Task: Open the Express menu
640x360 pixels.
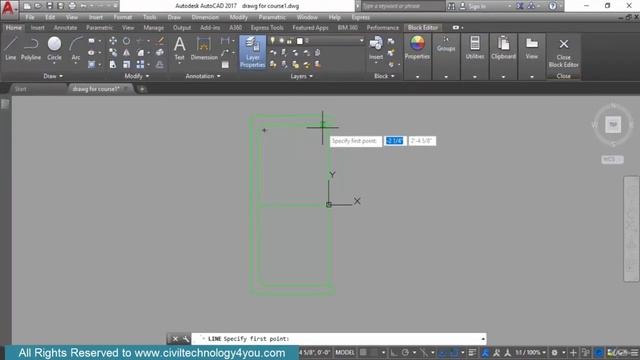Action: coord(360,17)
